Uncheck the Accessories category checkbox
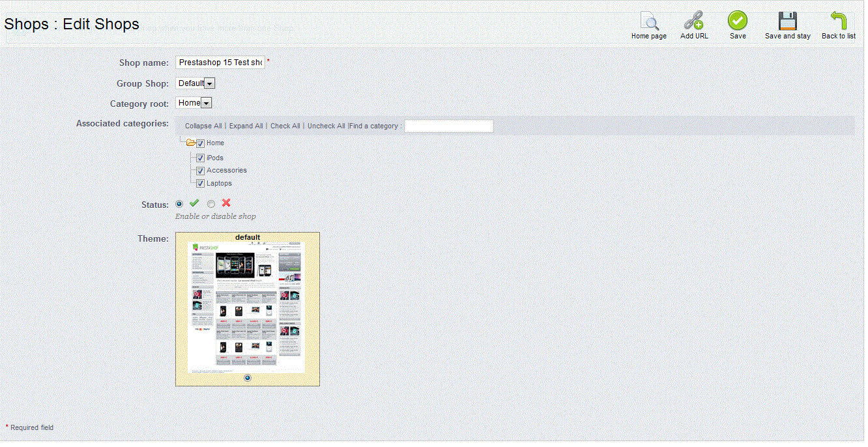This screenshot has width=868, height=447. 201,171
